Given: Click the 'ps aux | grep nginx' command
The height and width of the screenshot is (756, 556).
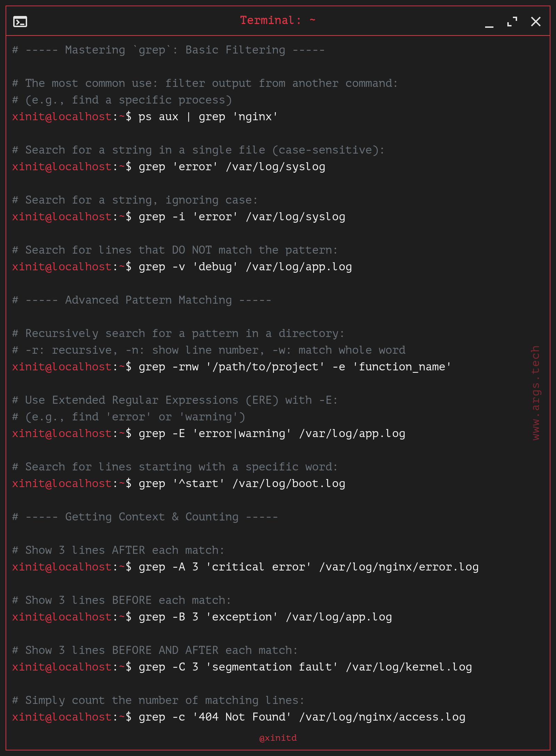Looking at the screenshot, I should pyautogui.click(x=208, y=117).
